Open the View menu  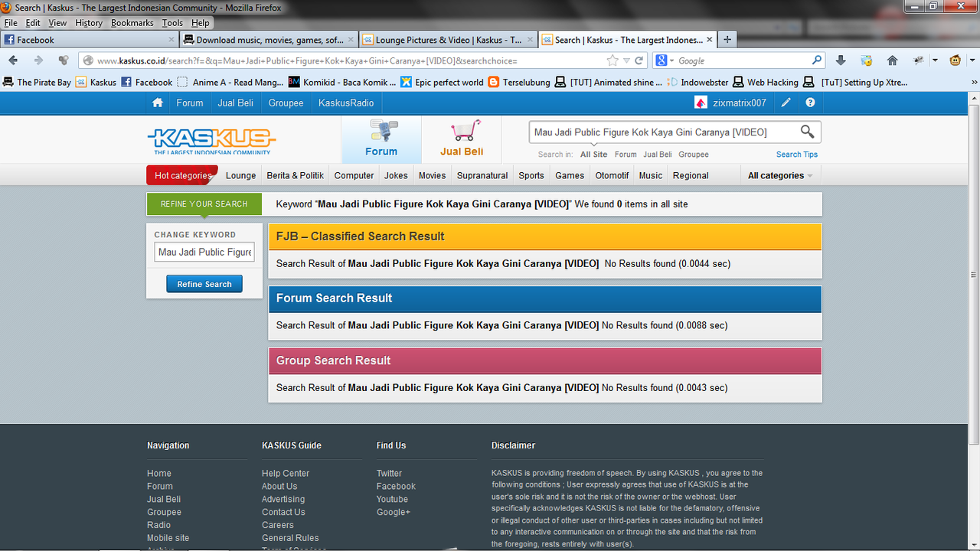pos(57,23)
